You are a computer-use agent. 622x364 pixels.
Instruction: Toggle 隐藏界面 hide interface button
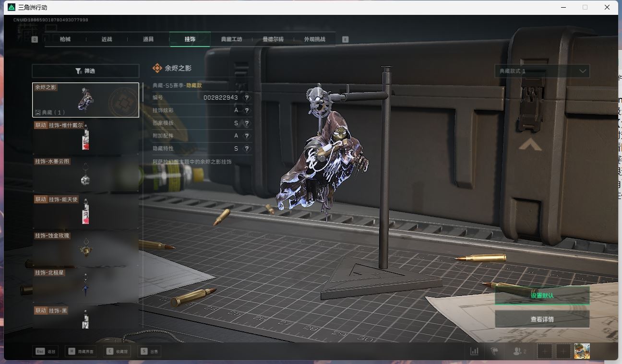[x=81, y=352]
